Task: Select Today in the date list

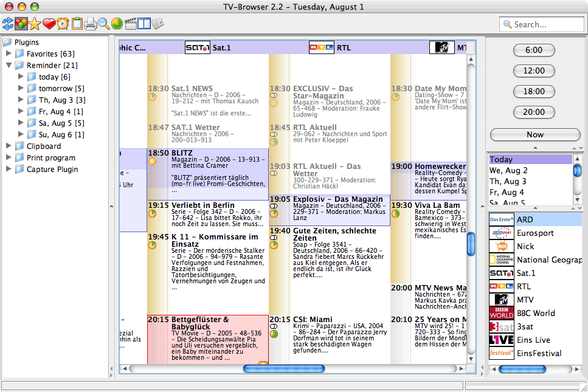Action: pyautogui.click(x=530, y=159)
